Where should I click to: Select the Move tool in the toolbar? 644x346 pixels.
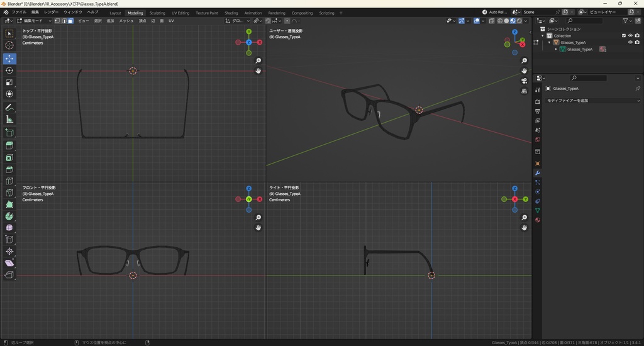pos(9,59)
